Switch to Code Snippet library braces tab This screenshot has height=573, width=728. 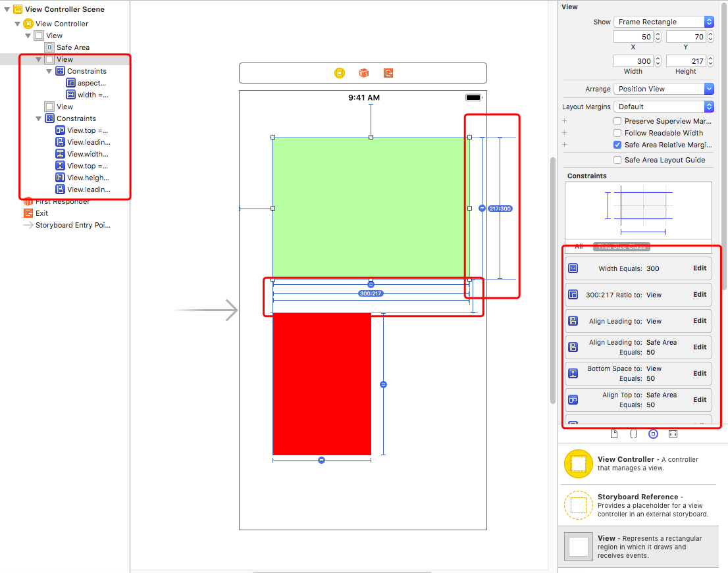point(633,434)
